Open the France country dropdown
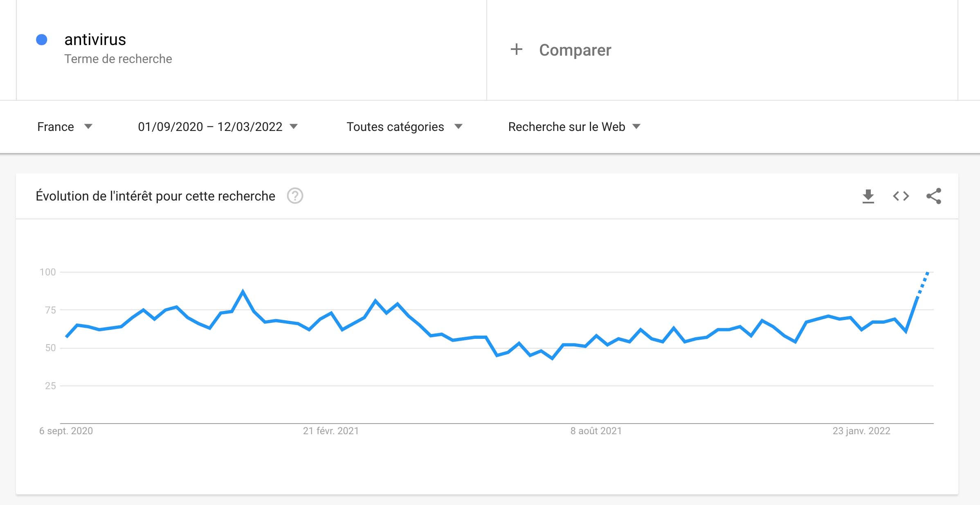The image size is (980, 505). (65, 127)
